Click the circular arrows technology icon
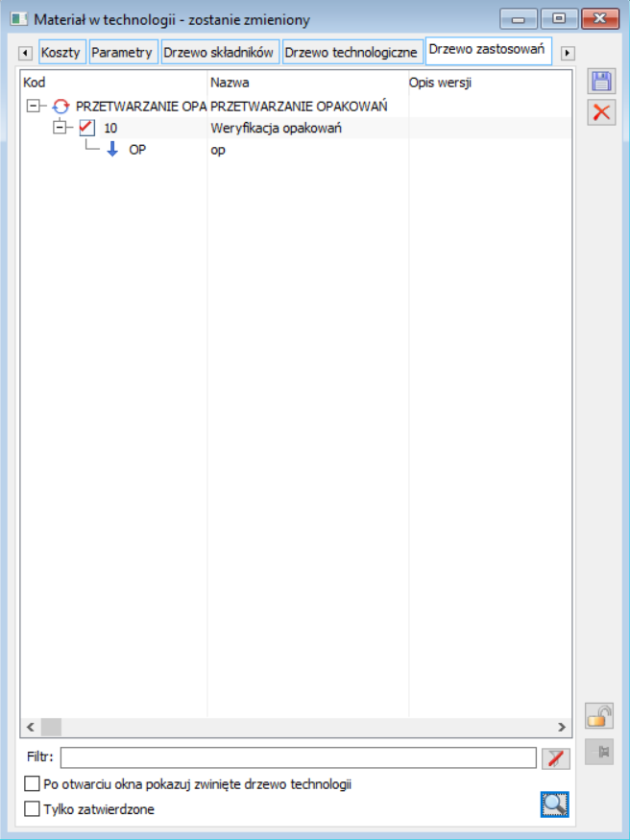 (61, 106)
